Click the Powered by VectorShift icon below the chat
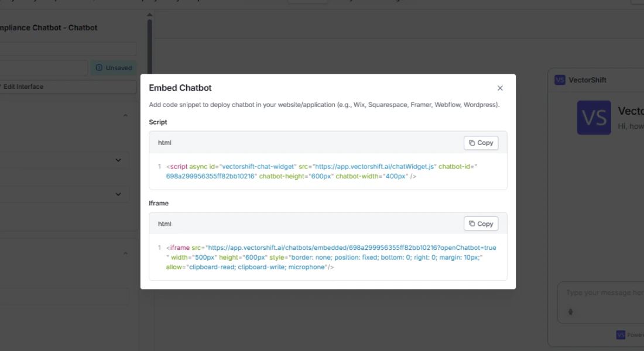This screenshot has height=351, width=644. 621,335
